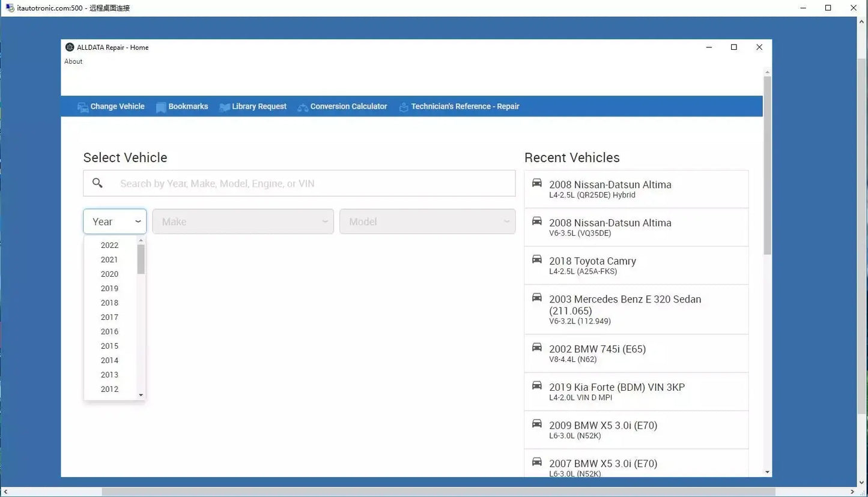Click the Technician's Reference - Repair icon
Viewport: 868px width, 497px height.
(x=403, y=106)
